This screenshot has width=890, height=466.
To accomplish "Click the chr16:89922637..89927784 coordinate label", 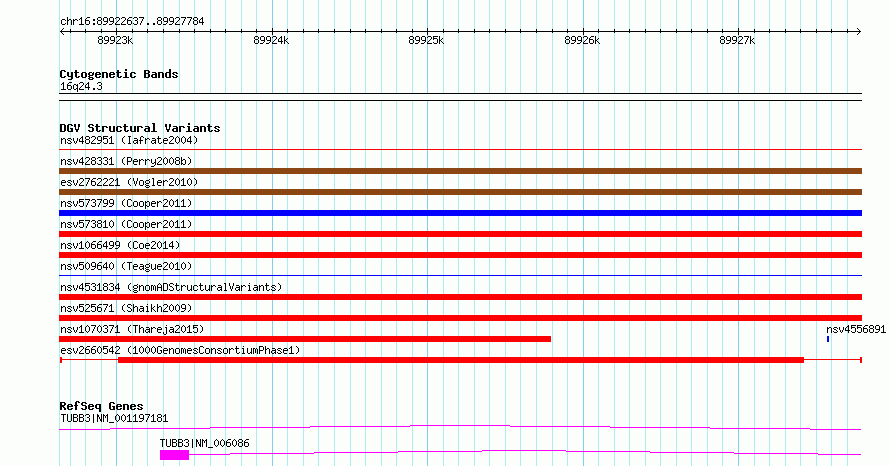I will point(132,22).
